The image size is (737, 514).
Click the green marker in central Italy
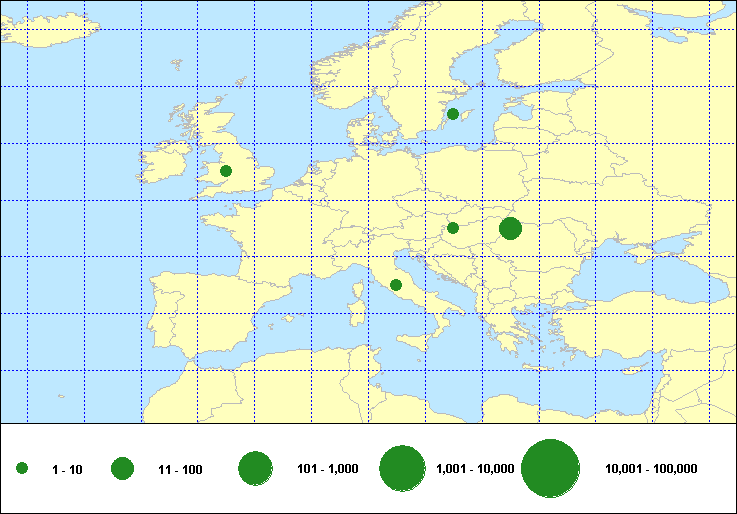coord(396,285)
